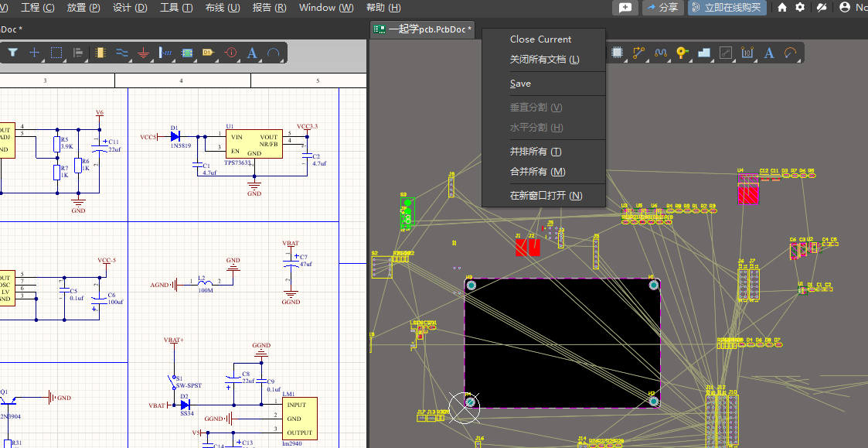868x448 pixels.
Task: Expand the dimension tool dropdown triangle
Action: pos(755,60)
